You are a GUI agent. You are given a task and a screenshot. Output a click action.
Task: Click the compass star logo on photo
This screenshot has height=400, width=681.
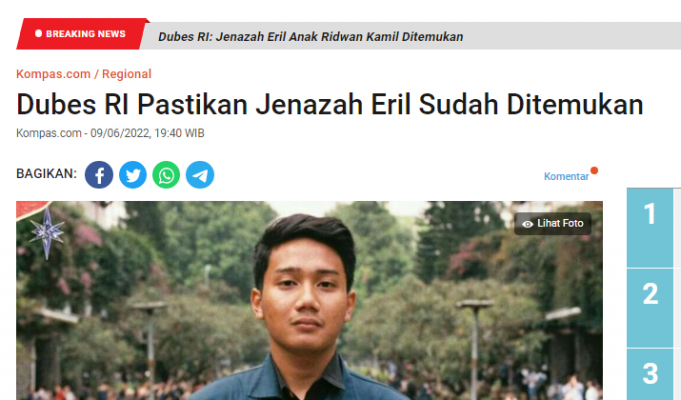[47, 233]
